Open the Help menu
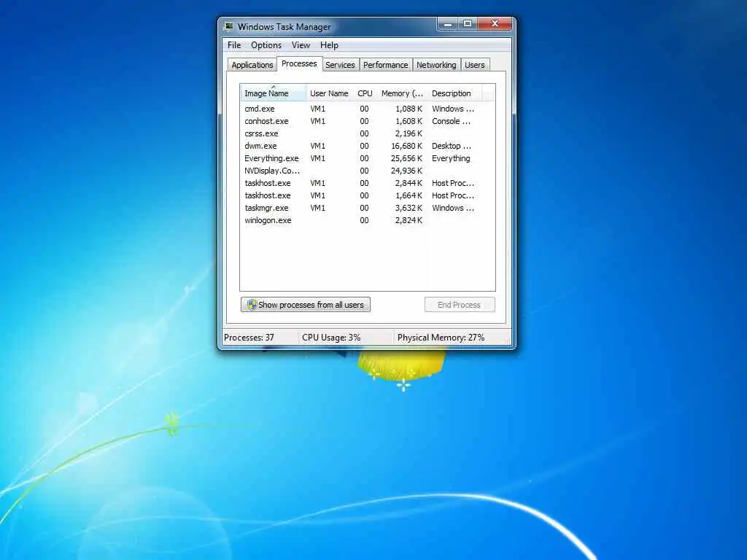 click(x=329, y=45)
